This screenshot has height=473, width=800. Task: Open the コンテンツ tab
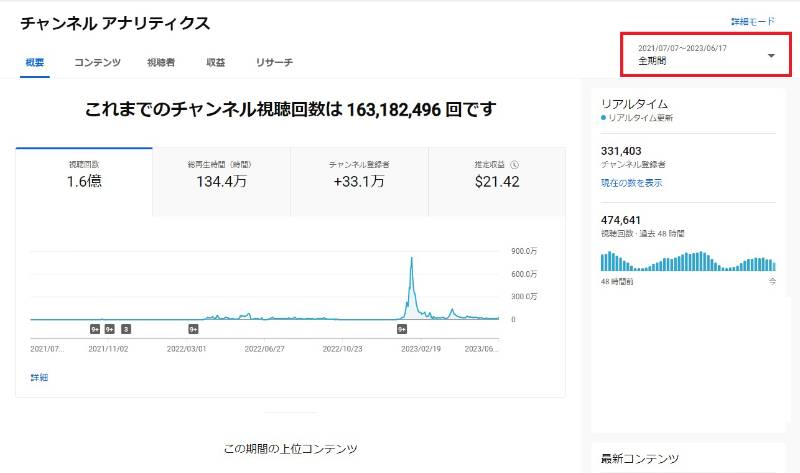click(x=97, y=62)
